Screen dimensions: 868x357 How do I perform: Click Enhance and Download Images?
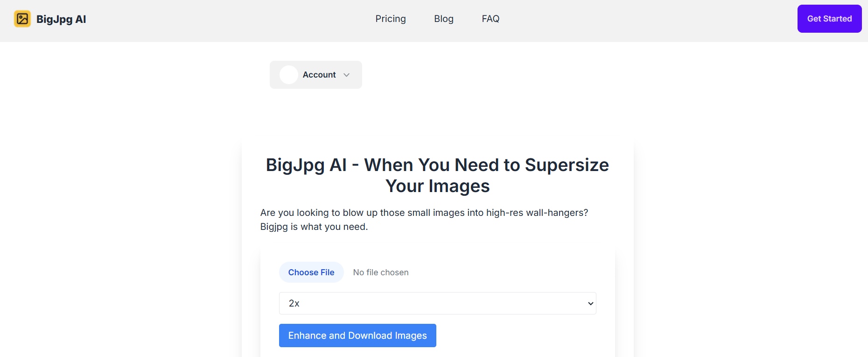(x=357, y=336)
